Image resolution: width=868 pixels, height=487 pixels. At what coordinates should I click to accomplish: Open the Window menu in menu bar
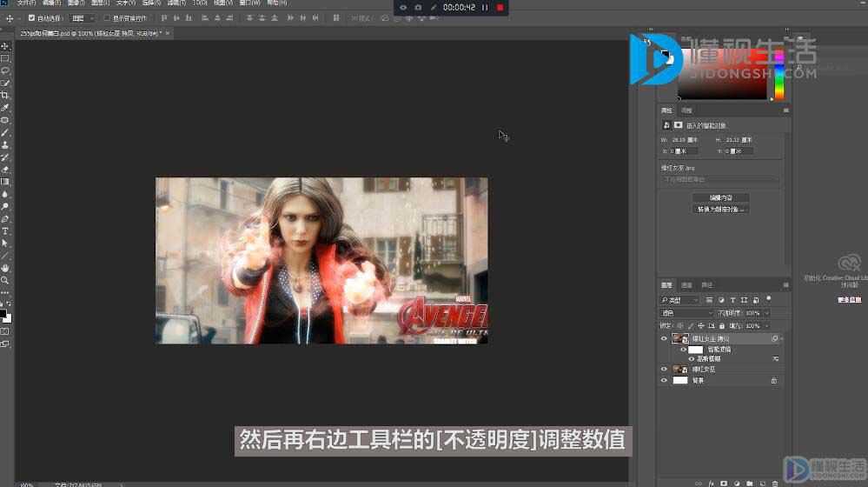point(249,3)
